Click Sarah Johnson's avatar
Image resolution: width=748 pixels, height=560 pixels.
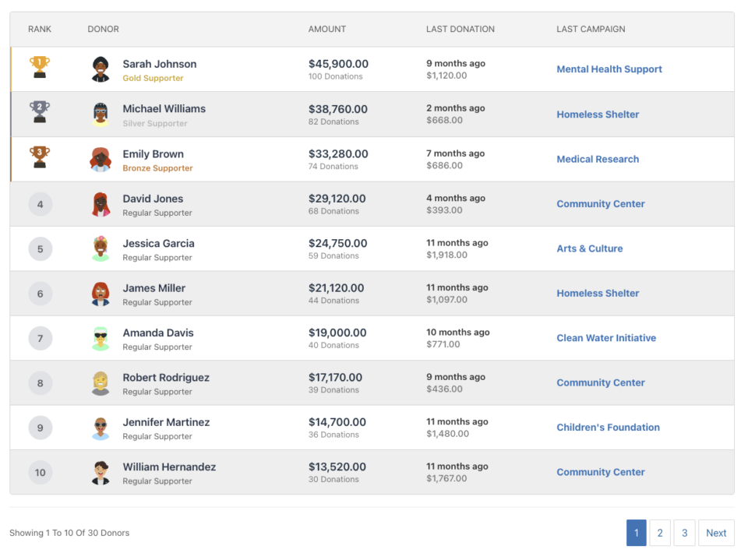tap(101, 69)
